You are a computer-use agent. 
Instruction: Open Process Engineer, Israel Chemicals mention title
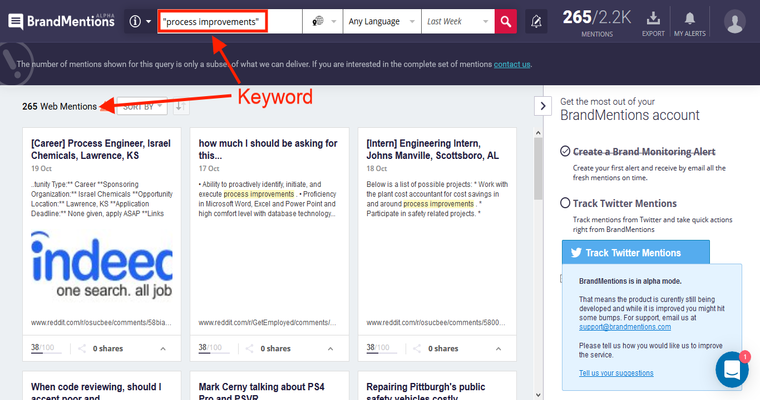click(101, 149)
